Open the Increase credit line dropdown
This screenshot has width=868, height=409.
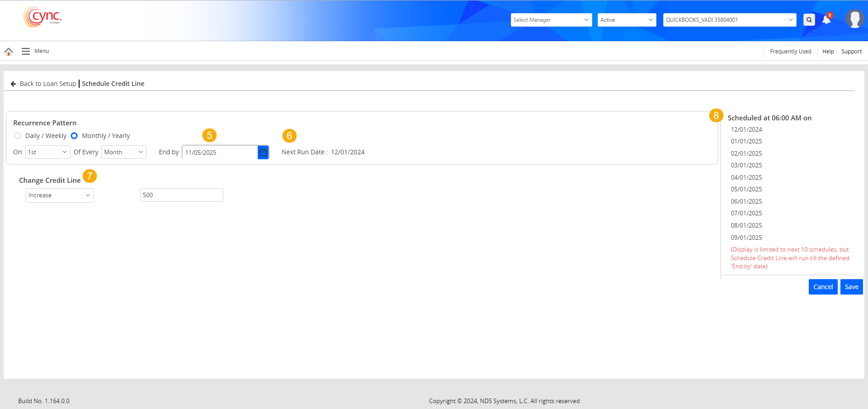click(x=59, y=195)
